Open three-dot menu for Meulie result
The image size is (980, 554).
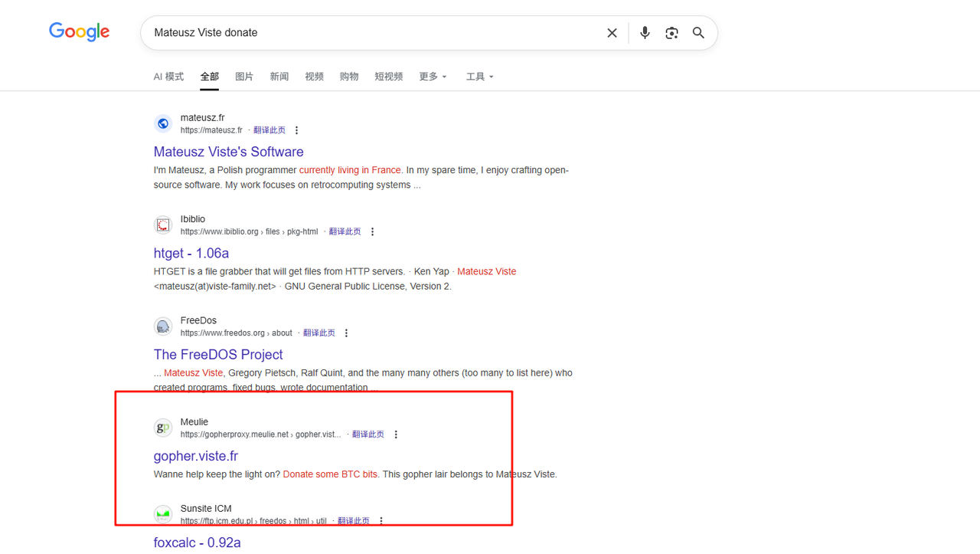click(x=396, y=434)
